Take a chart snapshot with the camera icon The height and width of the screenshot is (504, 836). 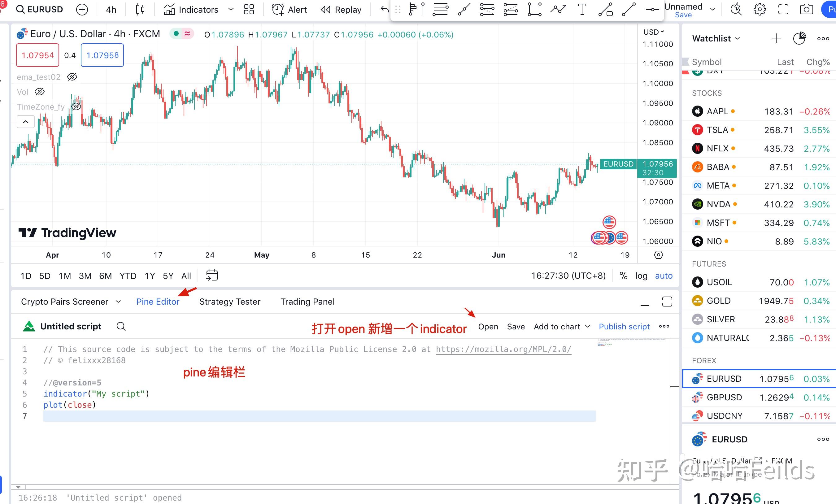[x=807, y=9]
